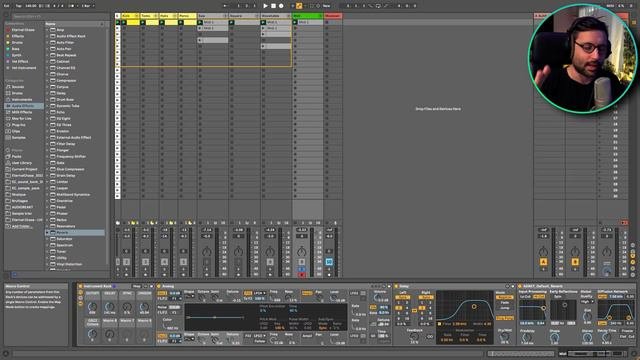This screenshot has width=640, height=360.
Task: Expand the Amp device presets
Action: tap(47, 30)
